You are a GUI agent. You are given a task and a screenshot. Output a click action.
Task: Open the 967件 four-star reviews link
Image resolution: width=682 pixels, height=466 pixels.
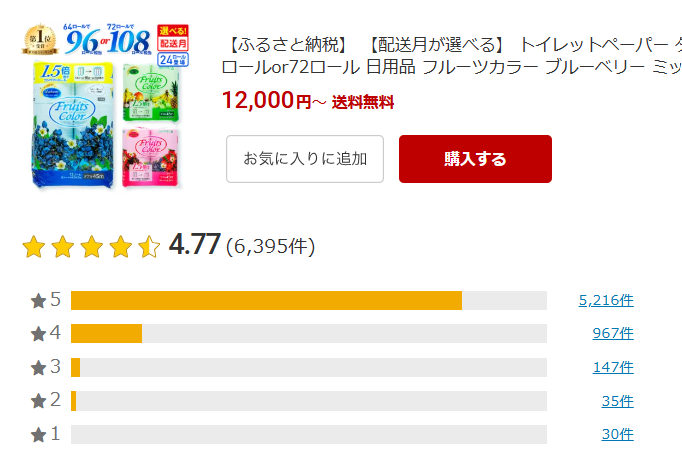coord(613,333)
